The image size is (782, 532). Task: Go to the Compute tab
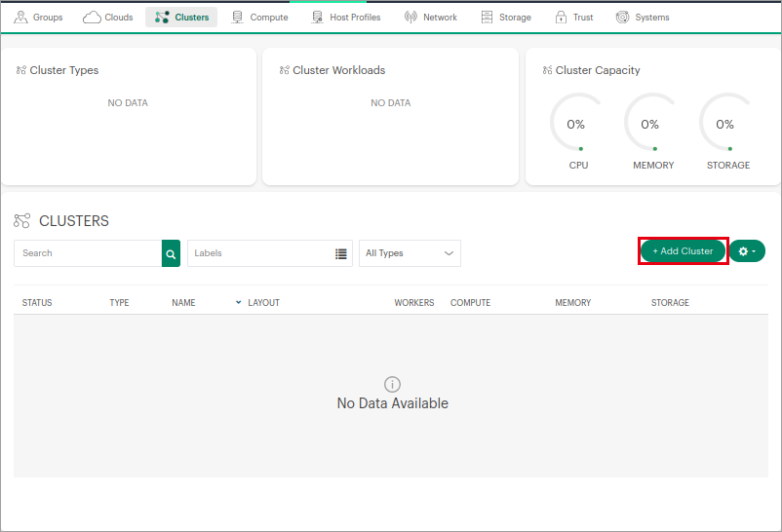[x=259, y=17]
